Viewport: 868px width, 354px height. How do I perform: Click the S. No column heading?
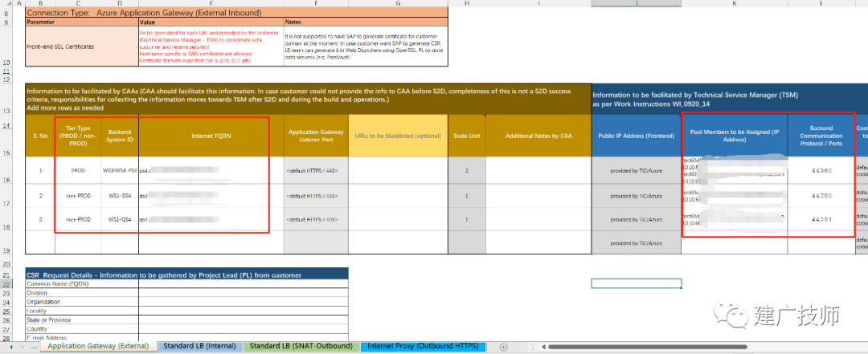click(x=40, y=136)
